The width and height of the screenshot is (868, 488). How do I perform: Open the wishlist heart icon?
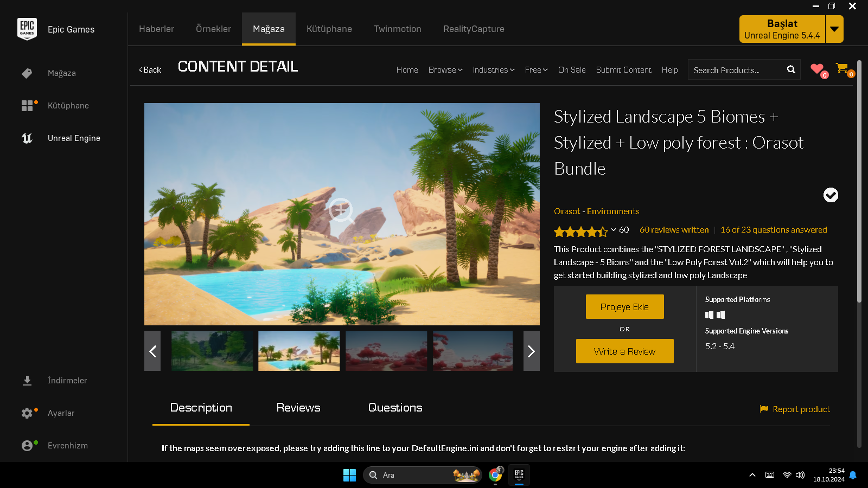pos(817,69)
